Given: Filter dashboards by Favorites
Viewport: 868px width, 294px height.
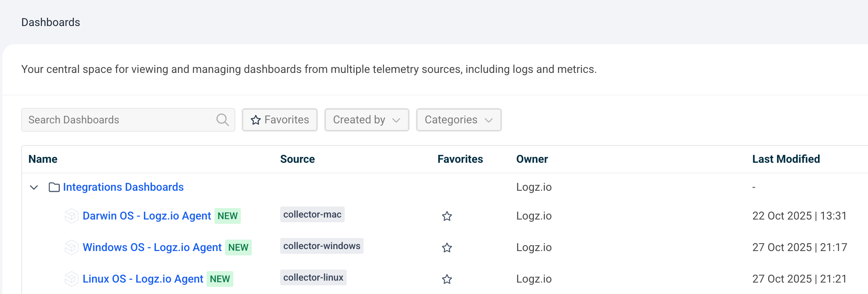Looking at the screenshot, I should (280, 120).
